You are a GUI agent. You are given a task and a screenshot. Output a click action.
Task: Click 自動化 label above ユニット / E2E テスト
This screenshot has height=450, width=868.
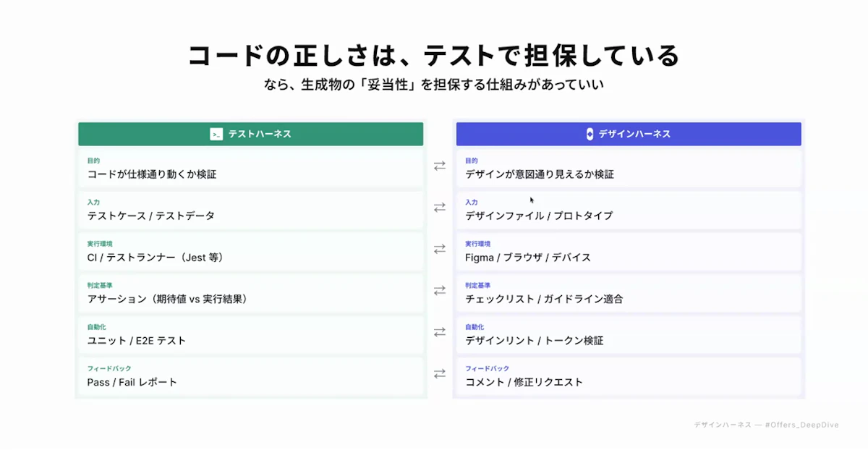click(x=97, y=327)
